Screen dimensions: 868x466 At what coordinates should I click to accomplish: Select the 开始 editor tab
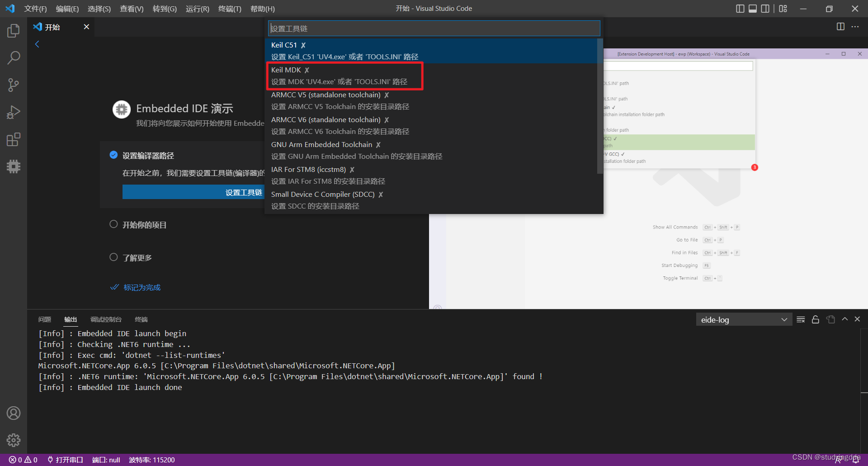[x=61, y=27]
